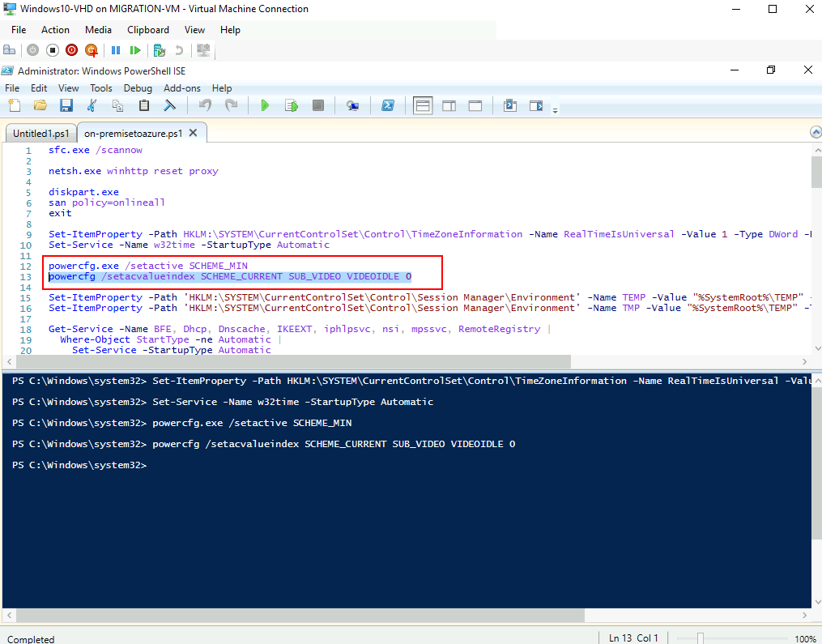Click 'diskpart.exe' on line 5

click(x=84, y=192)
